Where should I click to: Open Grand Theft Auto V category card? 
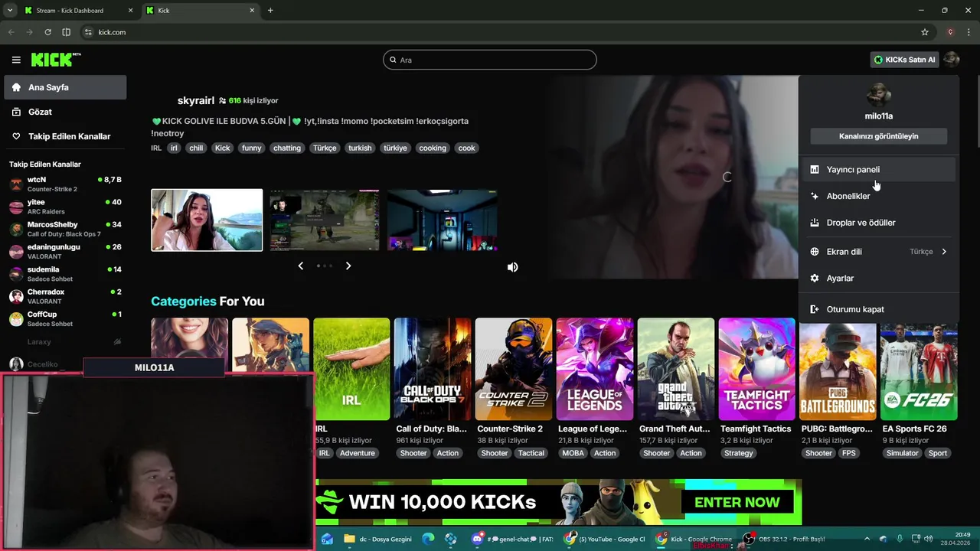(676, 370)
